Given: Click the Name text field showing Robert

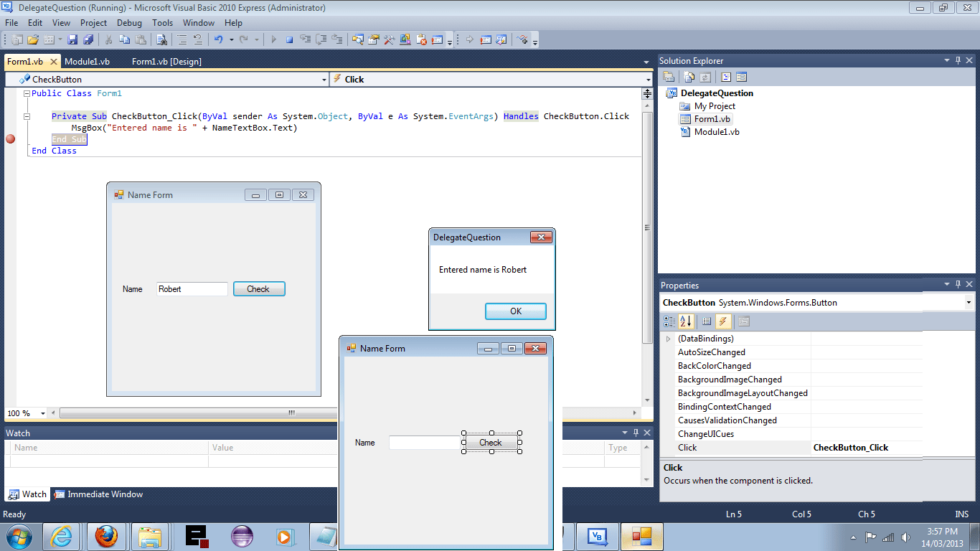Looking at the screenshot, I should [192, 288].
